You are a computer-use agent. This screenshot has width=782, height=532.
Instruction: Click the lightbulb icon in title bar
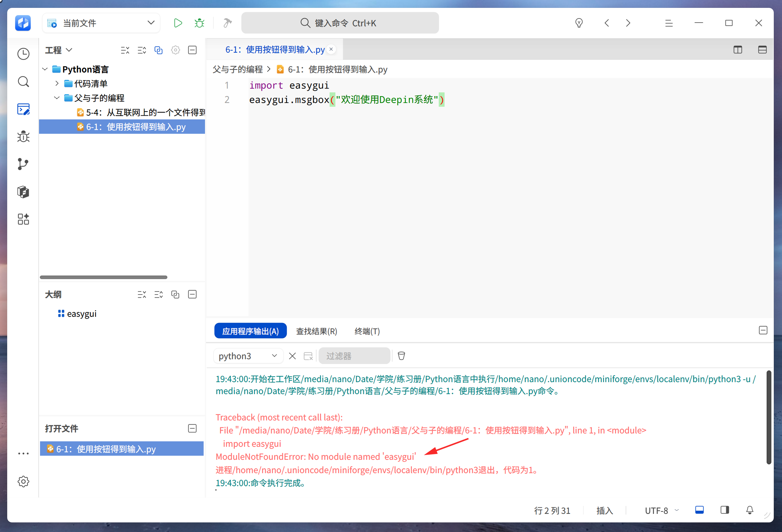(x=579, y=23)
